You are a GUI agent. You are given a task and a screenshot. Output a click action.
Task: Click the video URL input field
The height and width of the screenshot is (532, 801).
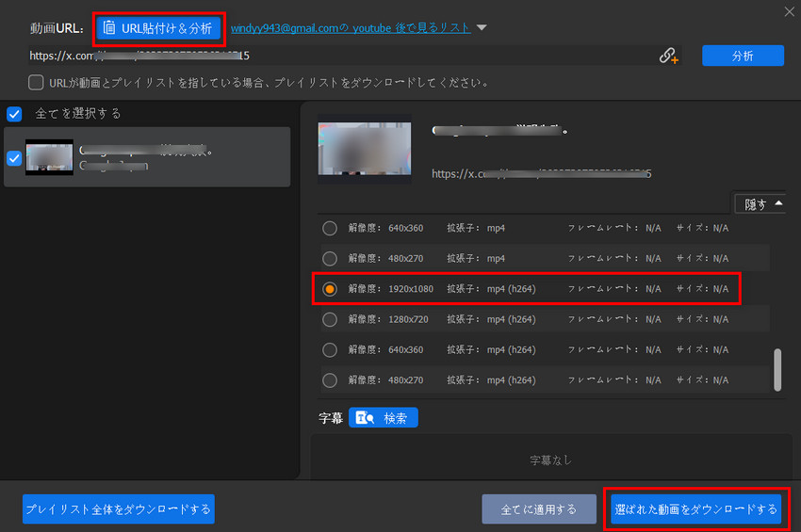click(x=339, y=56)
